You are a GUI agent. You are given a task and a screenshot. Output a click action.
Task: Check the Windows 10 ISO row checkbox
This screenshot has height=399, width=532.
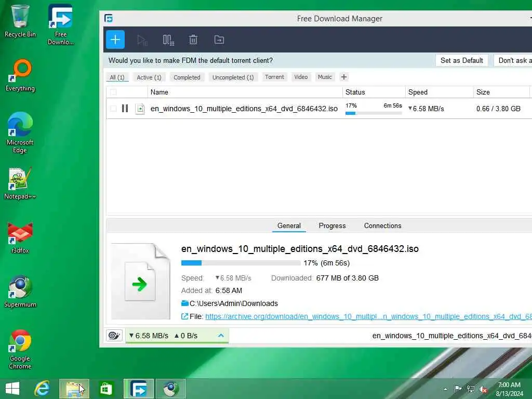click(113, 109)
